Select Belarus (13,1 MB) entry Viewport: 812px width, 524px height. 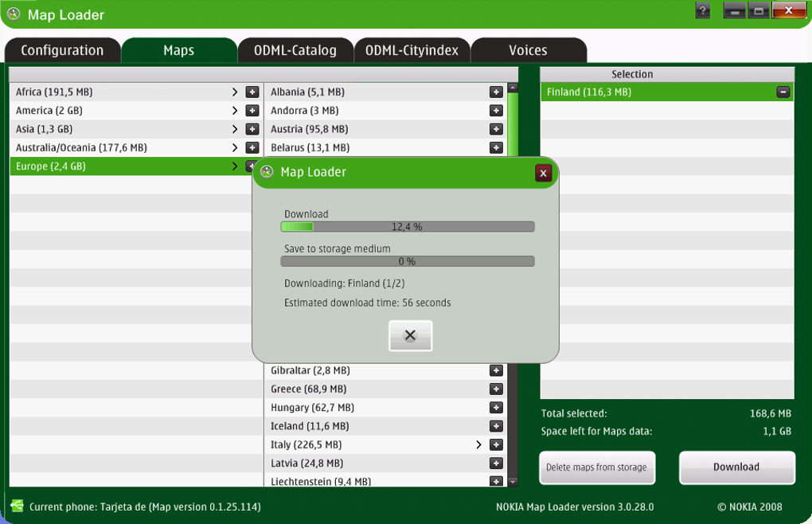[x=386, y=148]
